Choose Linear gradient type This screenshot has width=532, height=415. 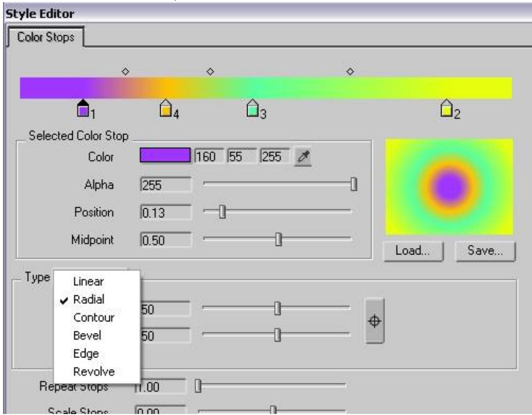pyautogui.click(x=88, y=281)
